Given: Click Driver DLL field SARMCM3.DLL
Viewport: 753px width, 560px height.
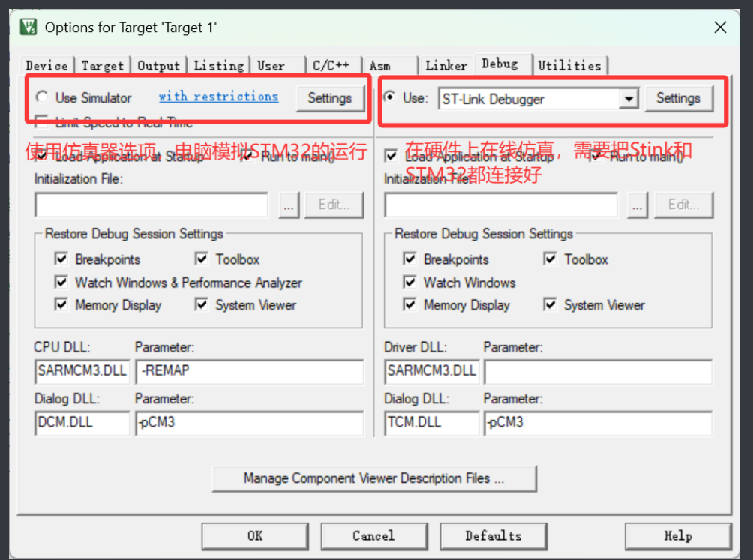Looking at the screenshot, I should tap(432, 371).
